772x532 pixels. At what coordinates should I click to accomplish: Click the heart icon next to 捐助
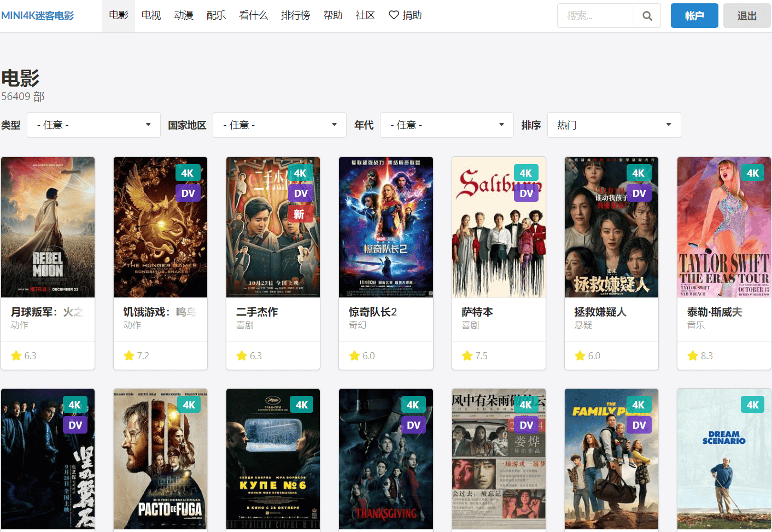pos(394,15)
